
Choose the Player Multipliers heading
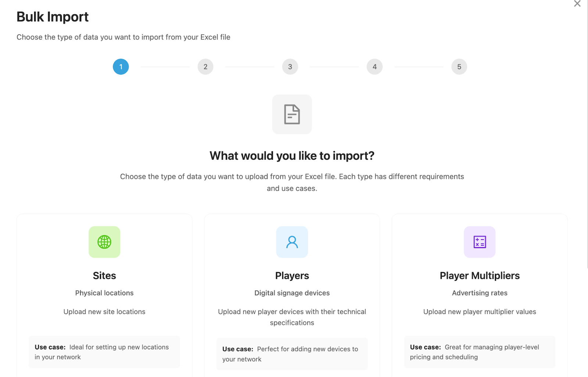(480, 275)
